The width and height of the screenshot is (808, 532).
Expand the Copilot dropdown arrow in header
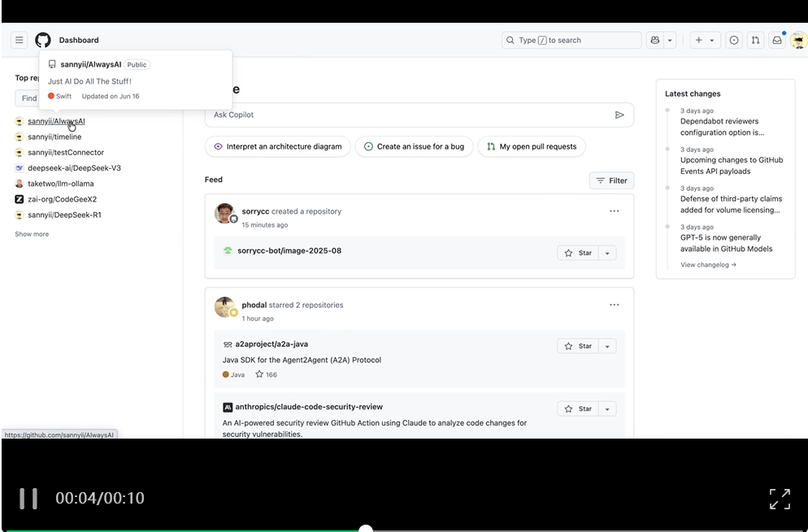(670, 40)
